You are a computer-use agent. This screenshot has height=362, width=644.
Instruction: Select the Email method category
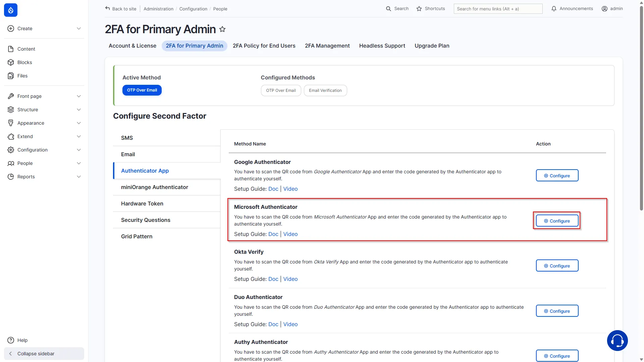click(x=167, y=154)
